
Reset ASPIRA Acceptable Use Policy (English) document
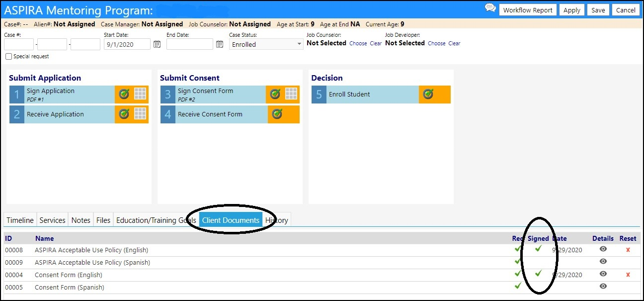point(628,250)
